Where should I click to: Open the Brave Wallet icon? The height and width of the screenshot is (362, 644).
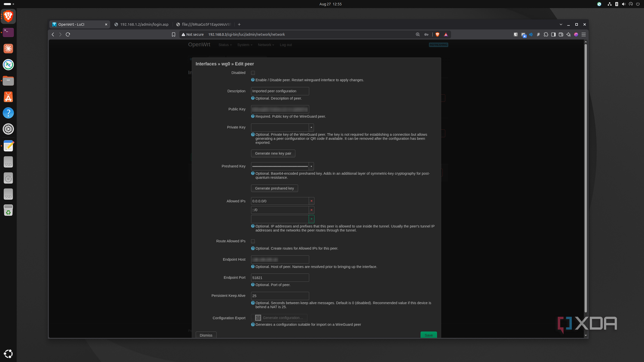[x=561, y=34]
